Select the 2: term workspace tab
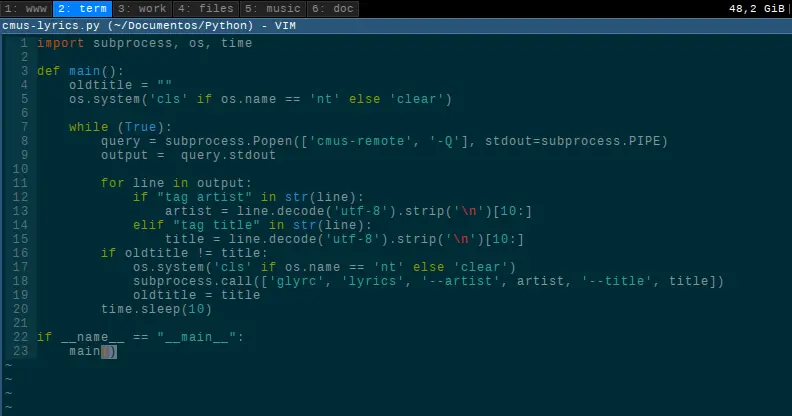The width and height of the screenshot is (792, 416). (82, 9)
